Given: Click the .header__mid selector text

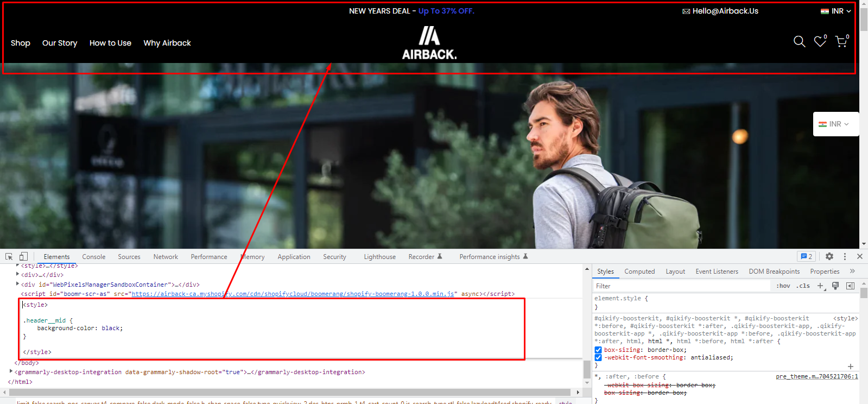Looking at the screenshot, I should click(44, 321).
